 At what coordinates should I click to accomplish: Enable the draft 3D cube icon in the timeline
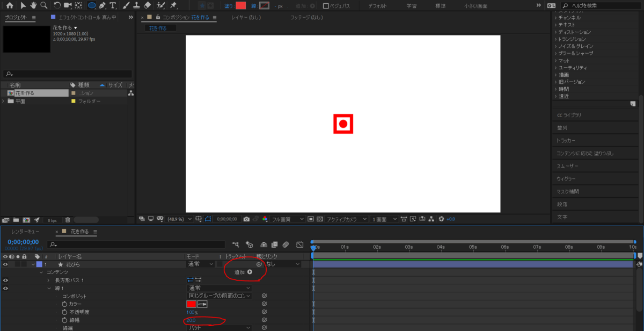click(x=250, y=244)
